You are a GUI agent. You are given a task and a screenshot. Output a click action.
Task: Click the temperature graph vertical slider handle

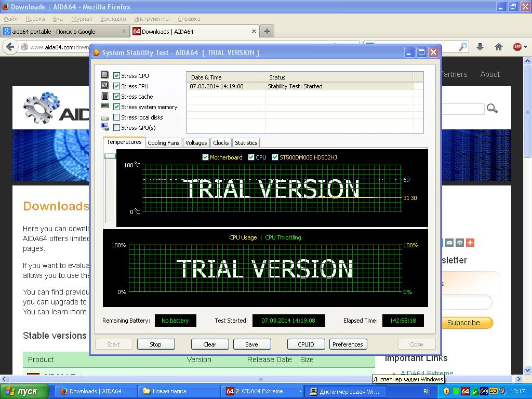point(110,156)
